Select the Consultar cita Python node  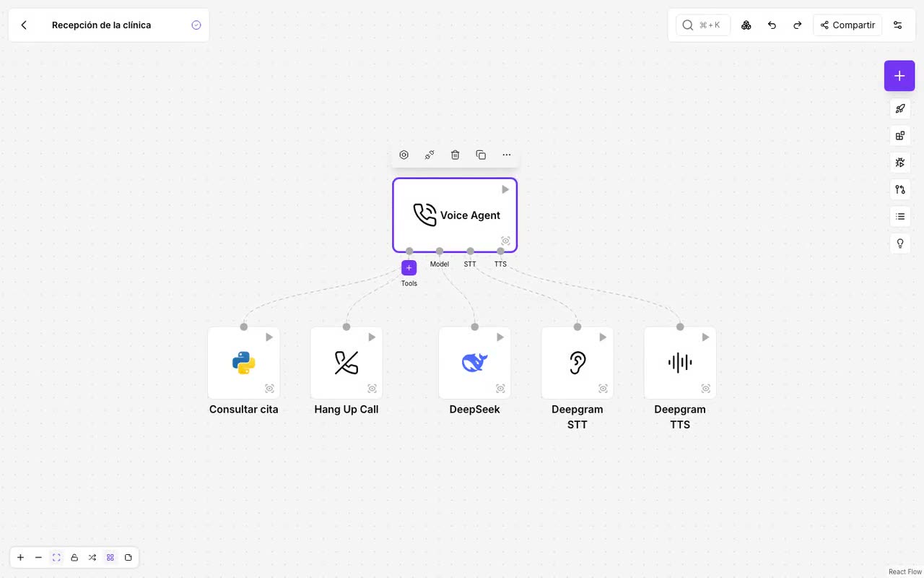(244, 363)
